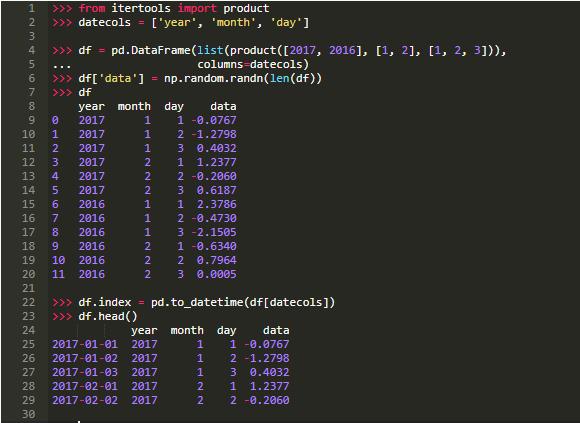
Task: Click 'np.random.randn' on line 6
Action: coord(213,78)
